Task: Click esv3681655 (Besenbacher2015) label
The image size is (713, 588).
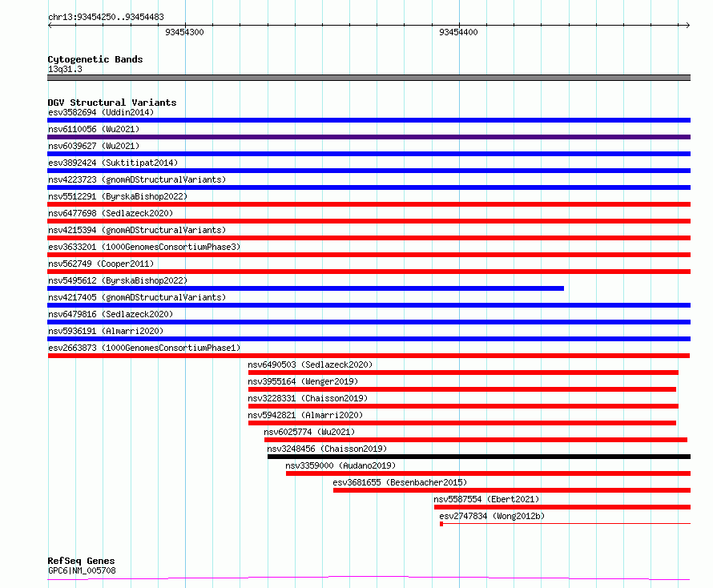Action: (x=400, y=482)
